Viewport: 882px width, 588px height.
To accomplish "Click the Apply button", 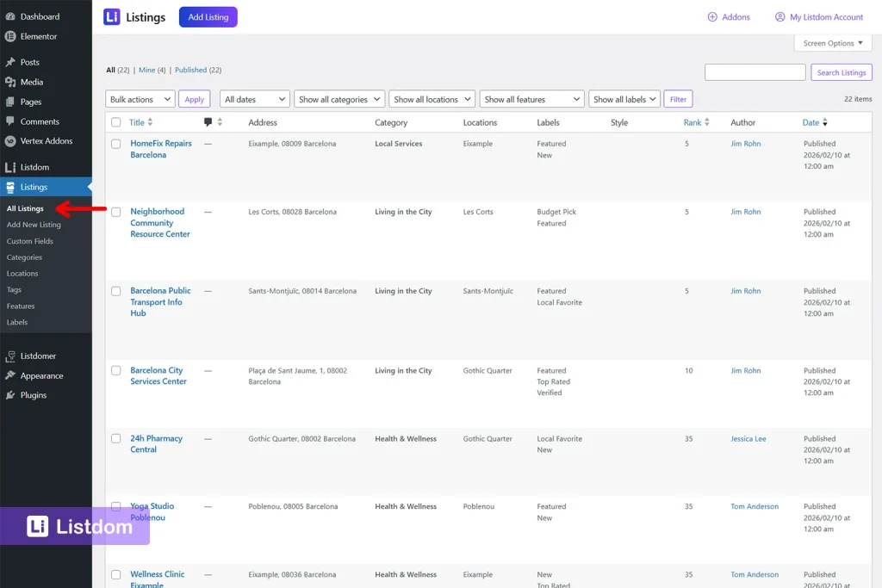I will [194, 99].
